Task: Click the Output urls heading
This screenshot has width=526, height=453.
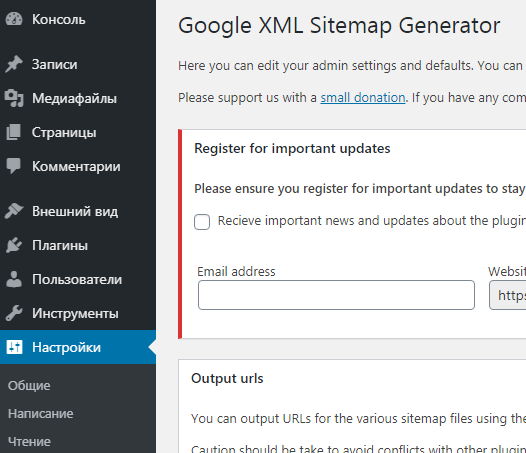Action: 227,378
